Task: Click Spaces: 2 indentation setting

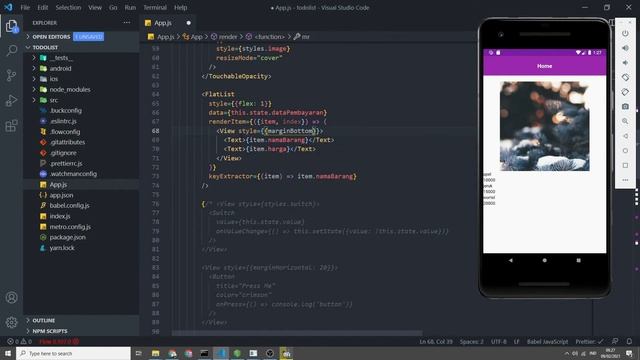Action: click(x=471, y=341)
